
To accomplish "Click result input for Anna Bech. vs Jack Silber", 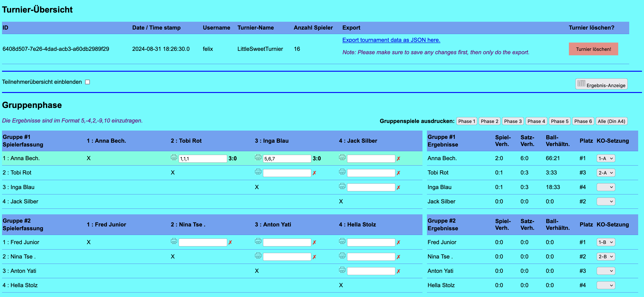I will click(371, 159).
